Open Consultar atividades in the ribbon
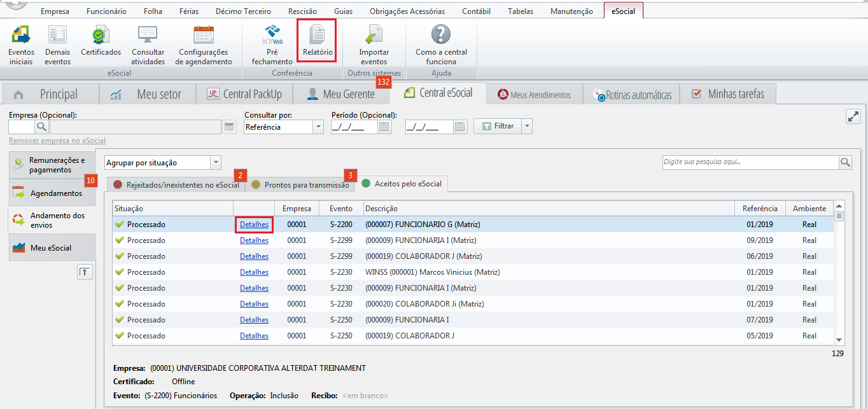This screenshot has width=868, height=409. pyautogui.click(x=148, y=45)
